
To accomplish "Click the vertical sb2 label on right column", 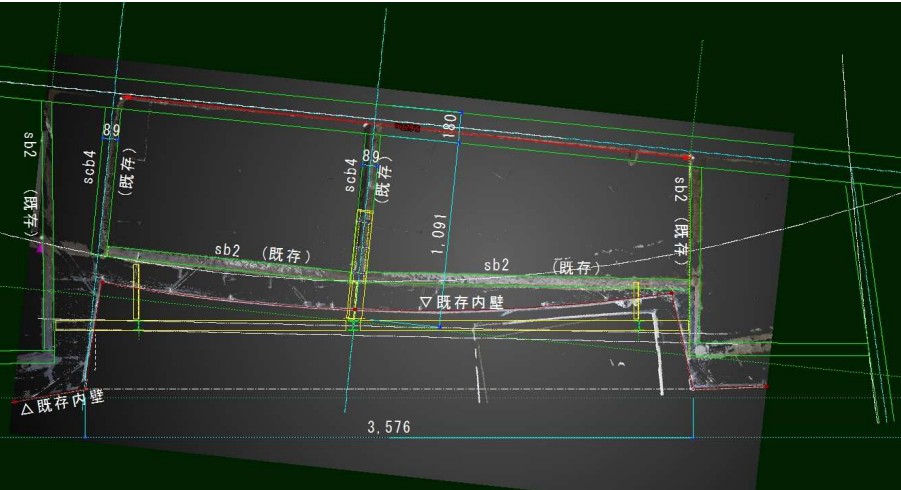I will click(x=680, y=190).
